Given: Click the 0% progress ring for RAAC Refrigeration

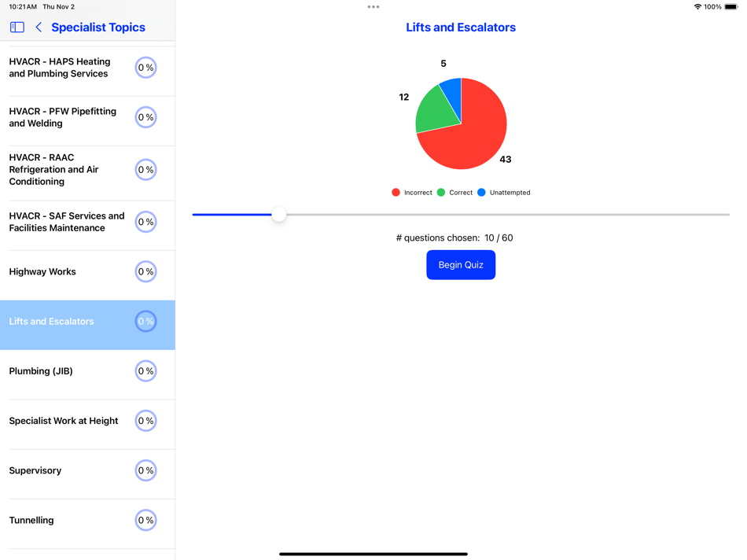Looking at the screenshot, I should coord(145,170).
